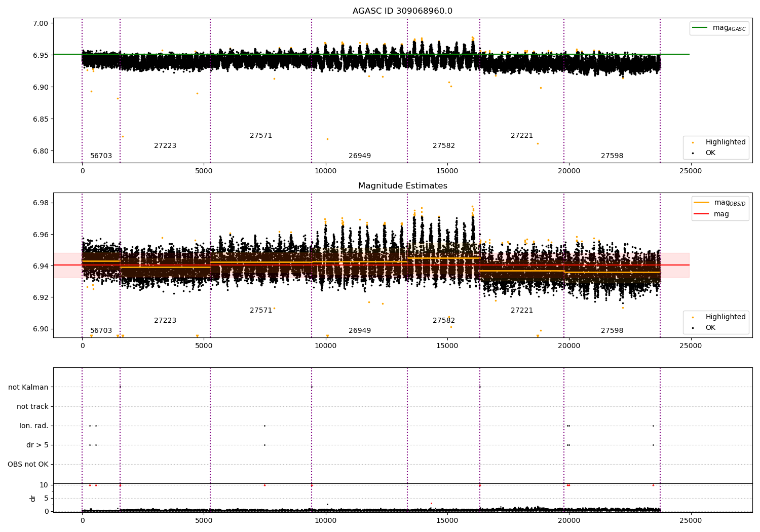Select OBSID label 27223 in top plot
Viewport: 760px width, 532px height.
165,146
